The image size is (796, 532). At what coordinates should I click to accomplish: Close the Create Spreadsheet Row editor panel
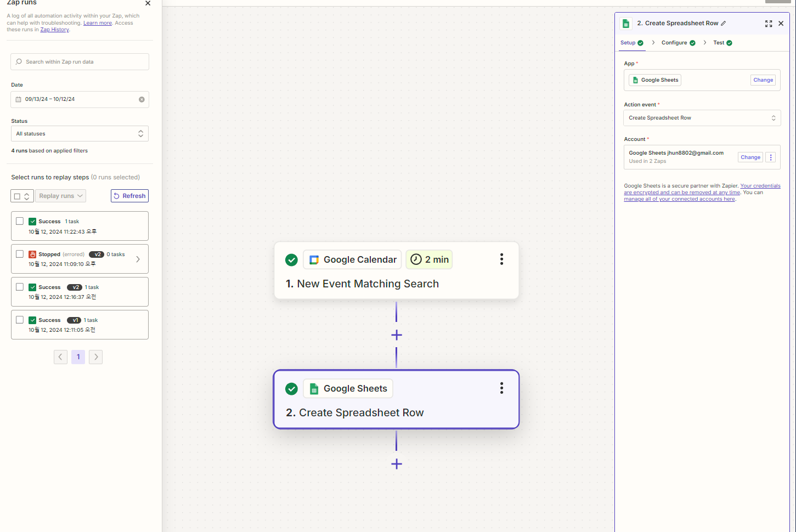tap(781, 24)
